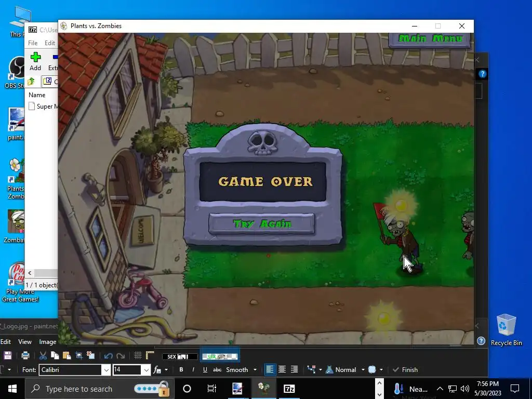
Task: Open the Recycle Bin on the desktop
Action: tap(506, 330)
